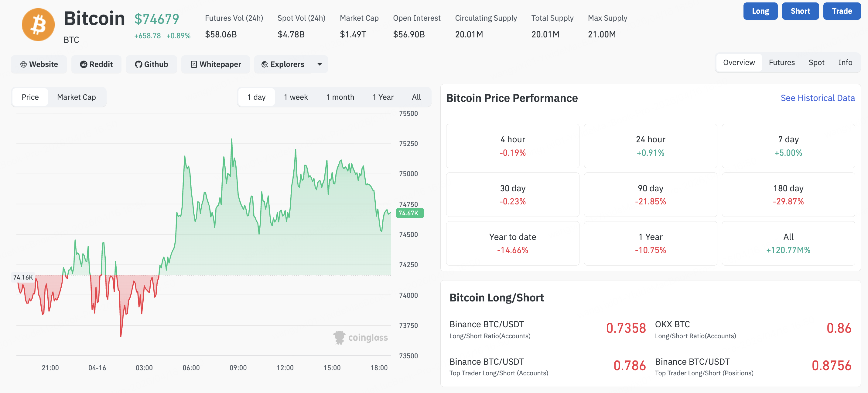Select the Price chart toggle

pyautogui.click(x=30, y=97)
